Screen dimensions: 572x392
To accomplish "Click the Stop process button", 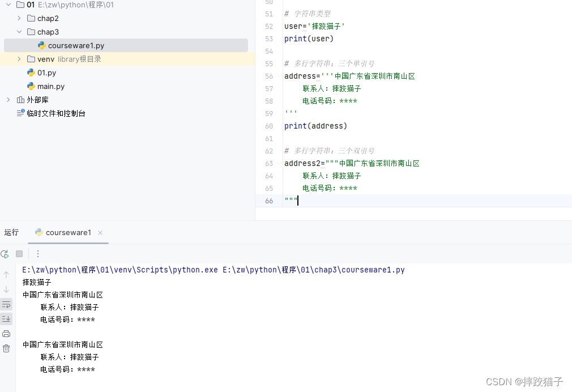I will (x=19, y=254).
